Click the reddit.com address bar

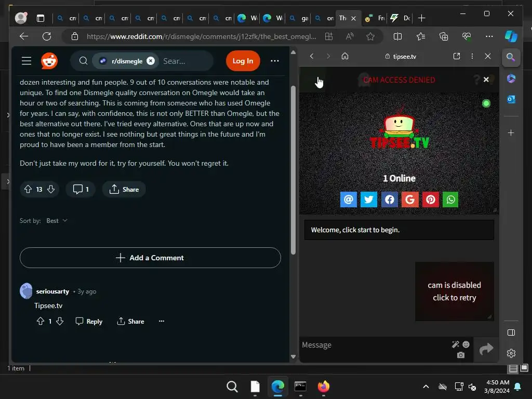point(202,36)
